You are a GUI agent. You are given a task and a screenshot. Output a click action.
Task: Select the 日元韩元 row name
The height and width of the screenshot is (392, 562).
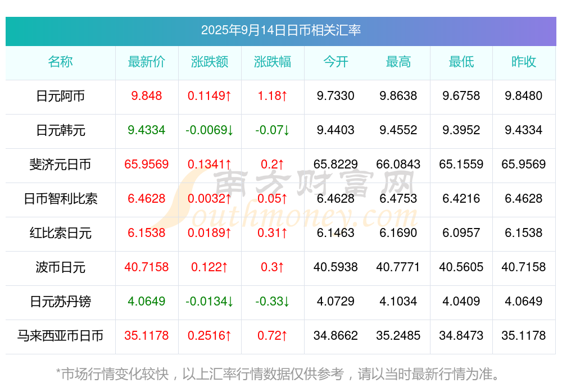pyautogui.click(x=60, y=130)
